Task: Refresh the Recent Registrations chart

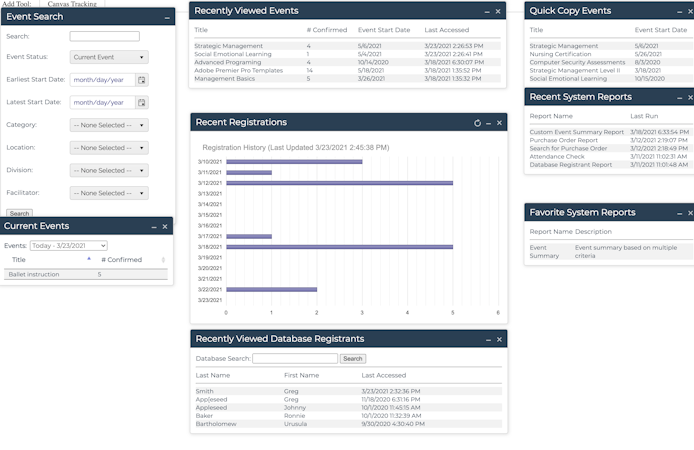Action: tap(478, 123)
